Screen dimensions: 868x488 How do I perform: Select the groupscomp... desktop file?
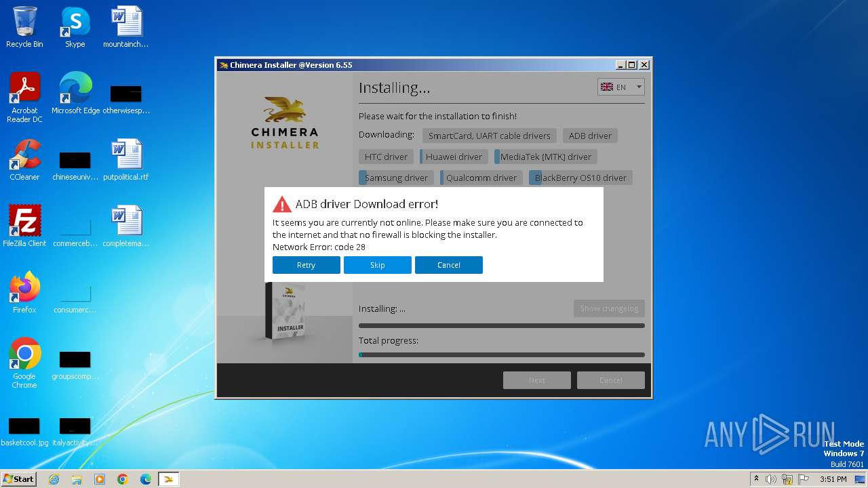click(75, 364)
